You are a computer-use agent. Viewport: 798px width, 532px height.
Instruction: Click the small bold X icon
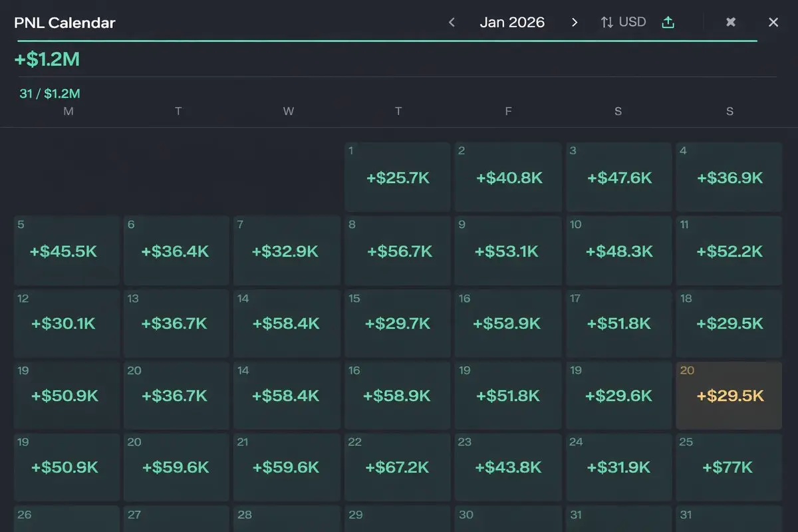pos(731,23)
